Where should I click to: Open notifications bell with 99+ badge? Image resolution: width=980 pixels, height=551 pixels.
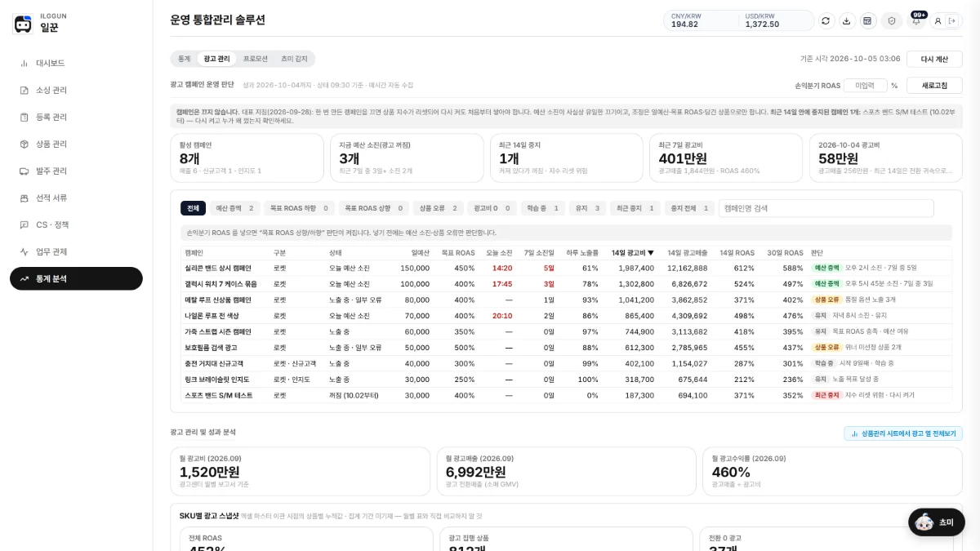pyautogui.click(x=916, y=20)
